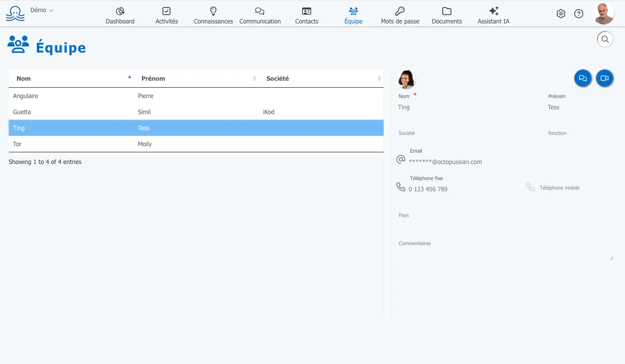625x364 pixels.
Task: Open the Contacts card icon
Action: click(307, 11)
